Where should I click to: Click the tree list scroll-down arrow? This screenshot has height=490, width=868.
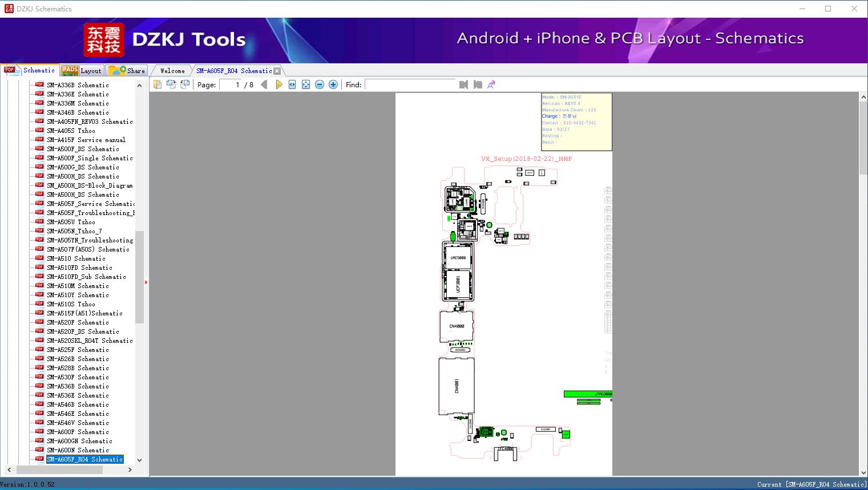click(139, 460)
